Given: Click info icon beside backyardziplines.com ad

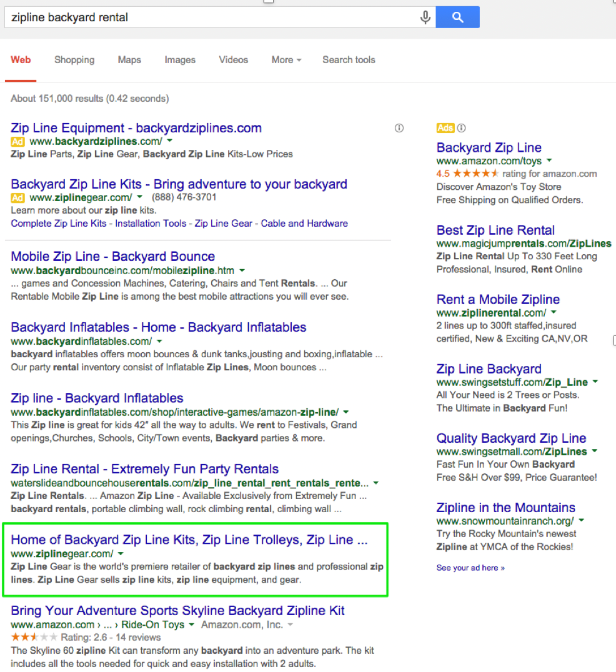Looking at the screenshot, I should pos(399,127).
